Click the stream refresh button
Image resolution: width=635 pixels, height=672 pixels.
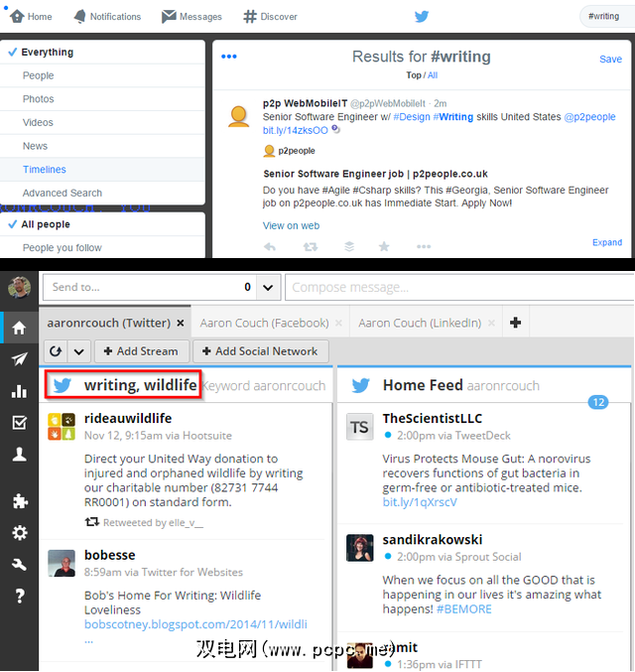point(56,351)
